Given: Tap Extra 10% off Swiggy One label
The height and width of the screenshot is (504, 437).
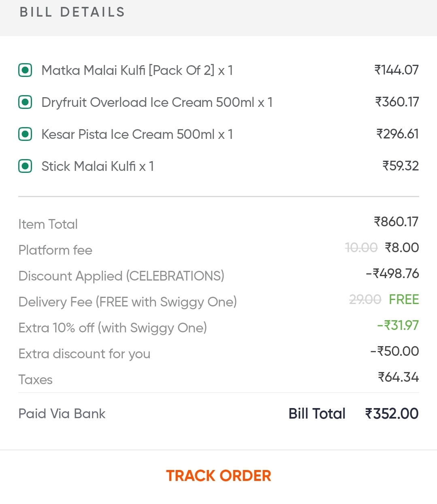Looking at the screenshot, I should pyautogui.click(x=113, y=328).
